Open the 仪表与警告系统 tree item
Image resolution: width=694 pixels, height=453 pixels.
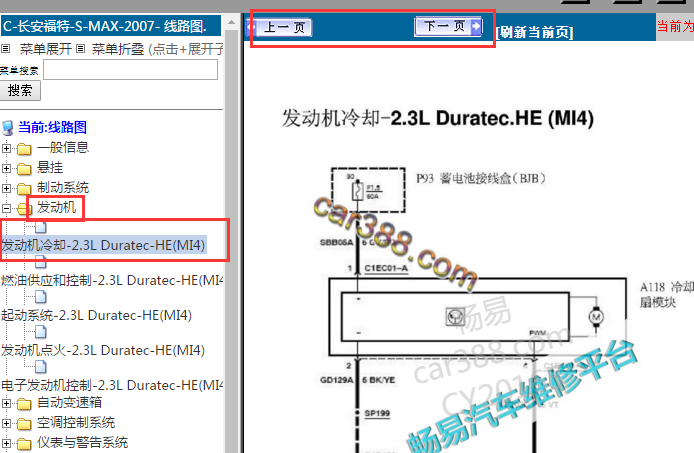(82, 442)
